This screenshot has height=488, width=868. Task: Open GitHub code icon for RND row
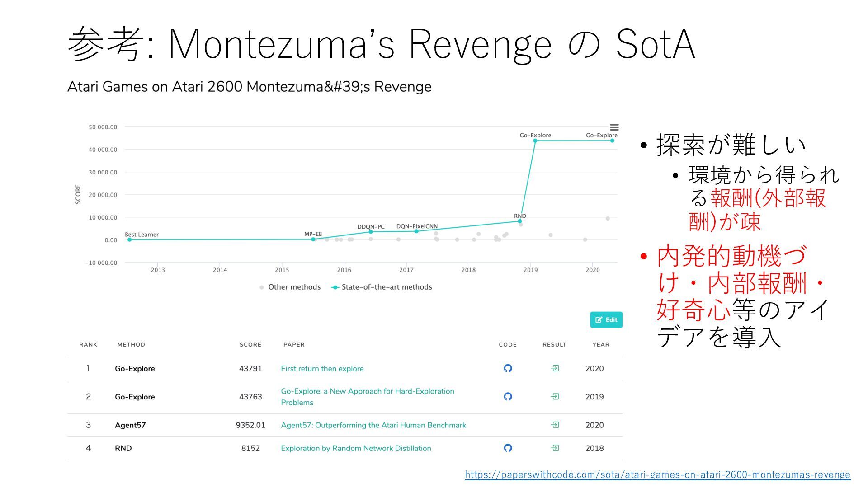click(508, 448)
